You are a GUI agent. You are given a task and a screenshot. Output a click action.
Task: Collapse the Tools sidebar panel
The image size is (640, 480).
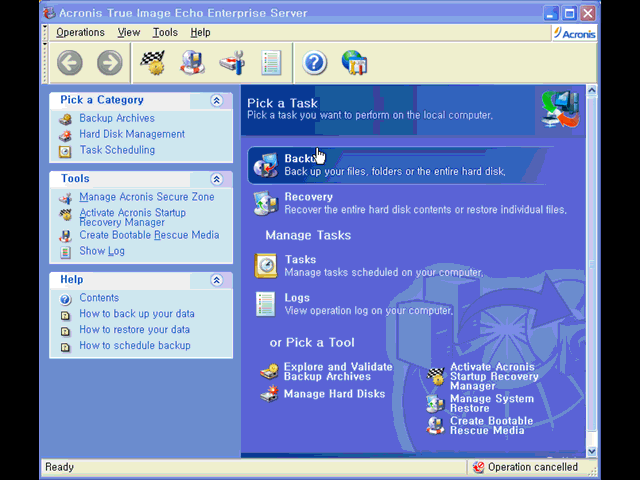(x=216, y=179)
